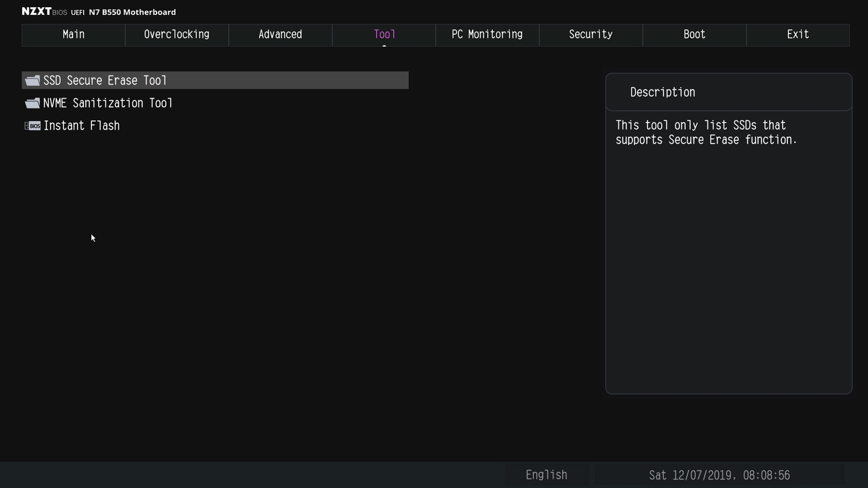Screen dimensions: 868x488
Task: Open NVME Sanitization Tool entry
Action: [x=215, y=103]
